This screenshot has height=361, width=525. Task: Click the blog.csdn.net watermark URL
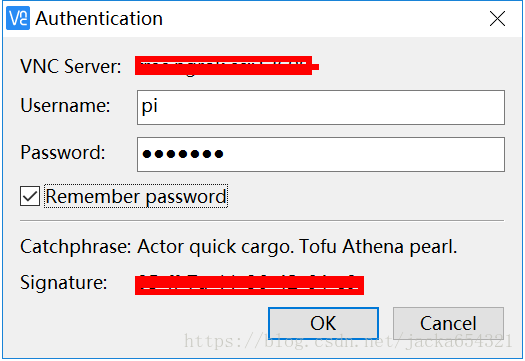(x=348, y=341)
